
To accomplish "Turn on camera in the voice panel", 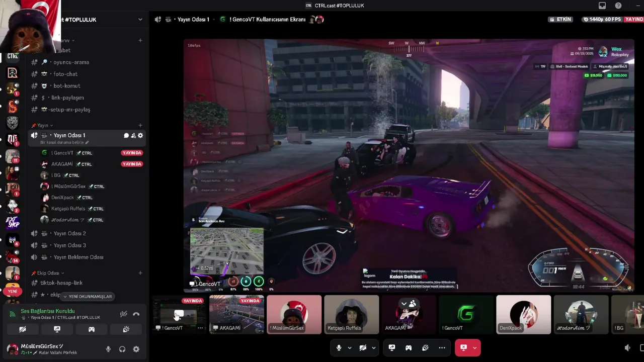I will click(x=23, y=329).
